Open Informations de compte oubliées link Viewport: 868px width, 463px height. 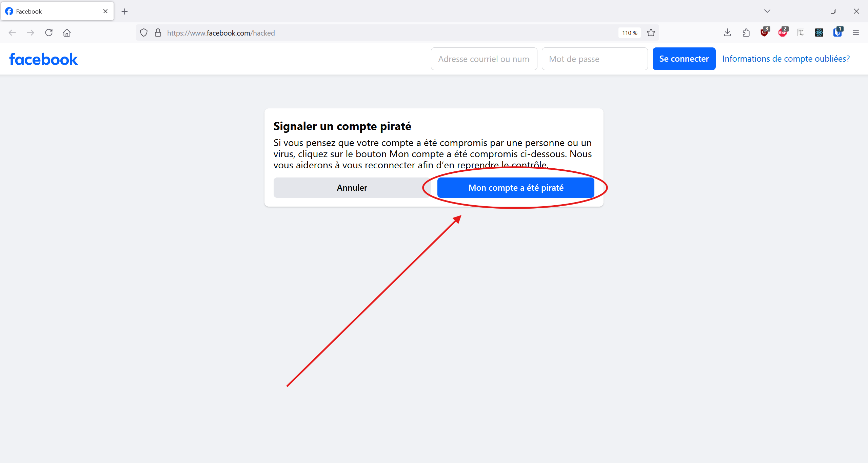(786, 59)
